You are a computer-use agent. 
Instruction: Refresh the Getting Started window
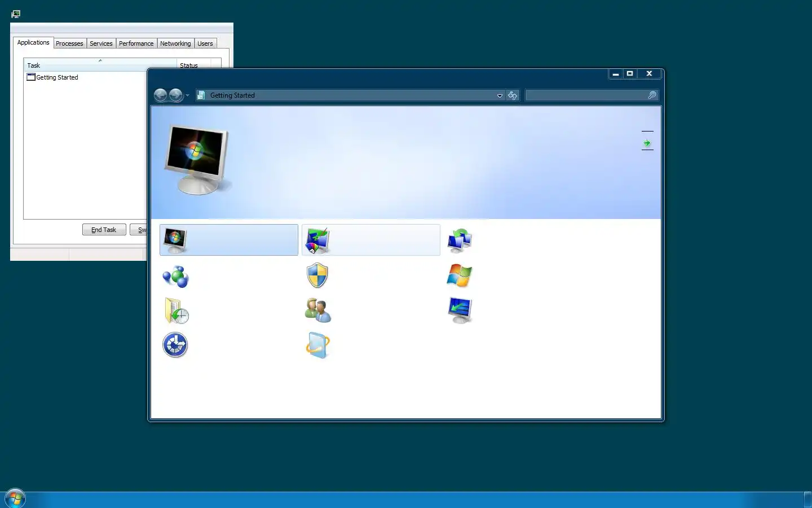513,95
